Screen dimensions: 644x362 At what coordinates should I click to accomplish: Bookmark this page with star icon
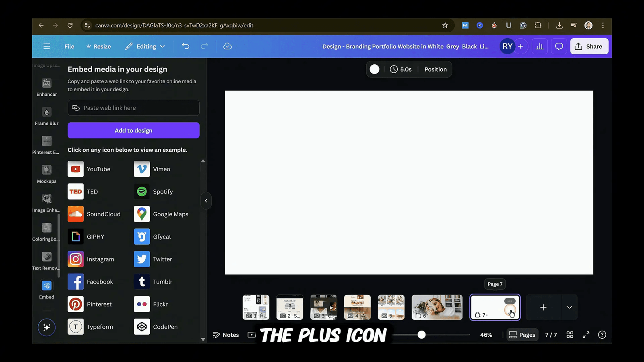445,25
